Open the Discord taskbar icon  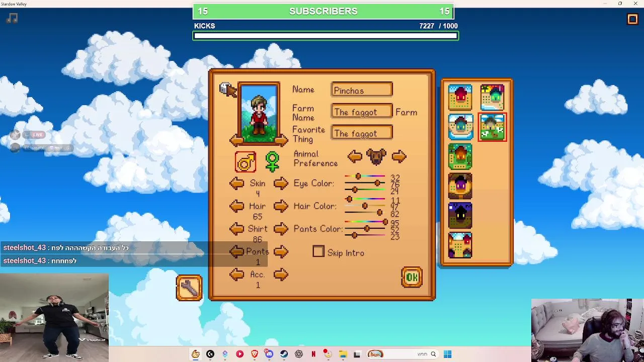click(x=269, y=354)
